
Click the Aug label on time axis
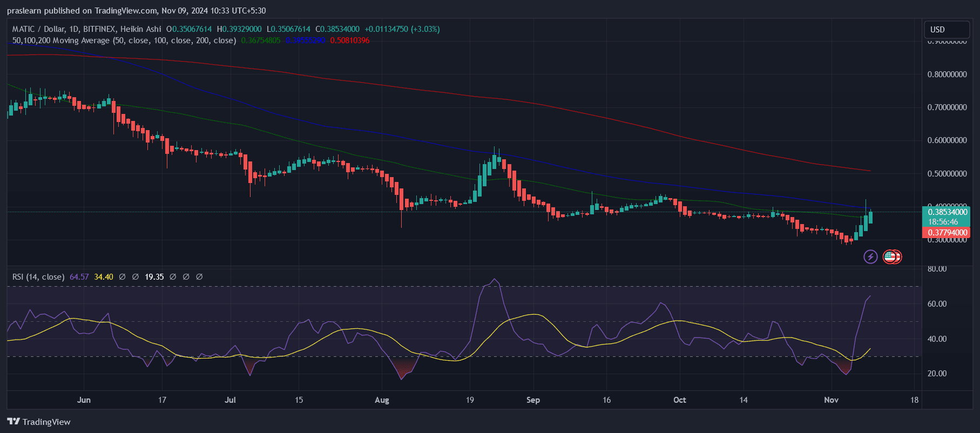[x=382, y=400]
